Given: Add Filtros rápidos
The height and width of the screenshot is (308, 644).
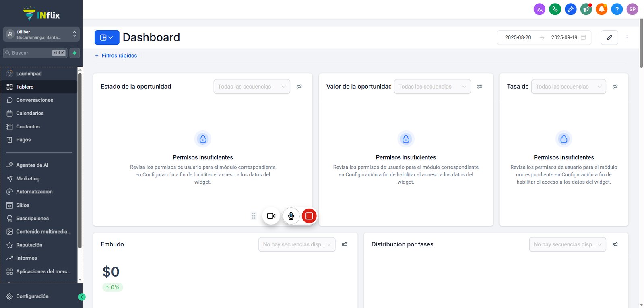Looking at the screenshot, I should point(116,56).
